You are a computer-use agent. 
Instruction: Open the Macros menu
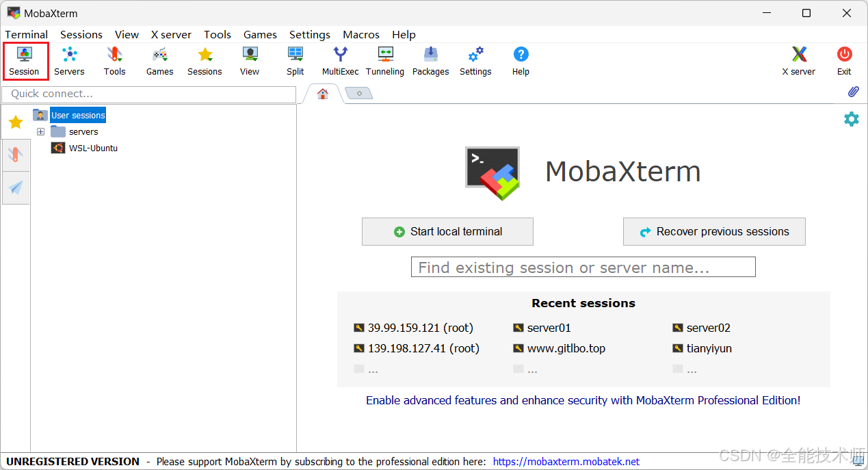pyautogui.click(x=361, y=34)
